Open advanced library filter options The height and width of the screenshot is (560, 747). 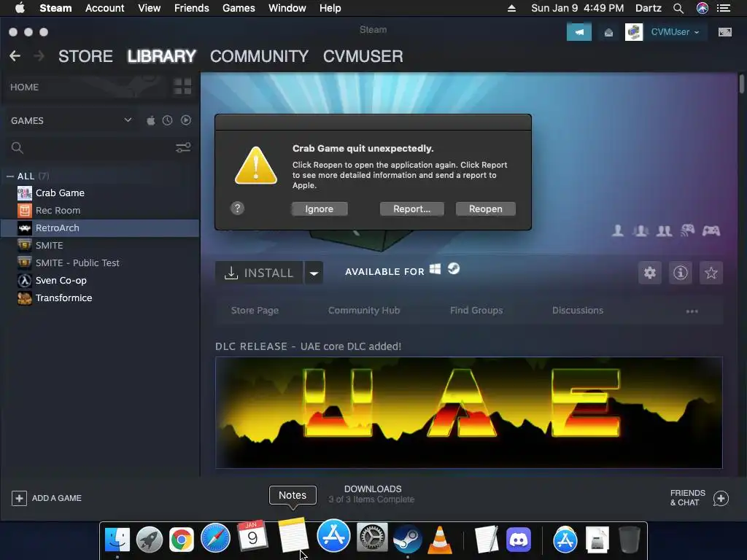[x=183, y=147]
